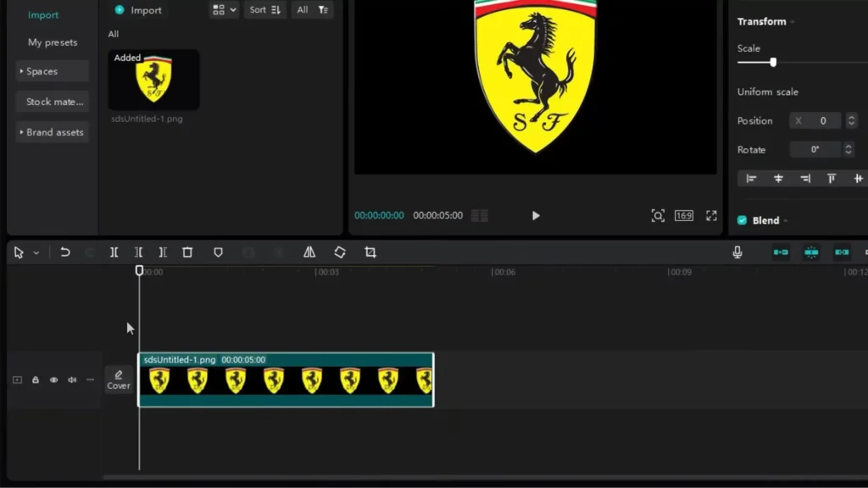This screenshot has width=868, height=488.
Task: Click the Rotate angle input field
Action: coord(815,149)
